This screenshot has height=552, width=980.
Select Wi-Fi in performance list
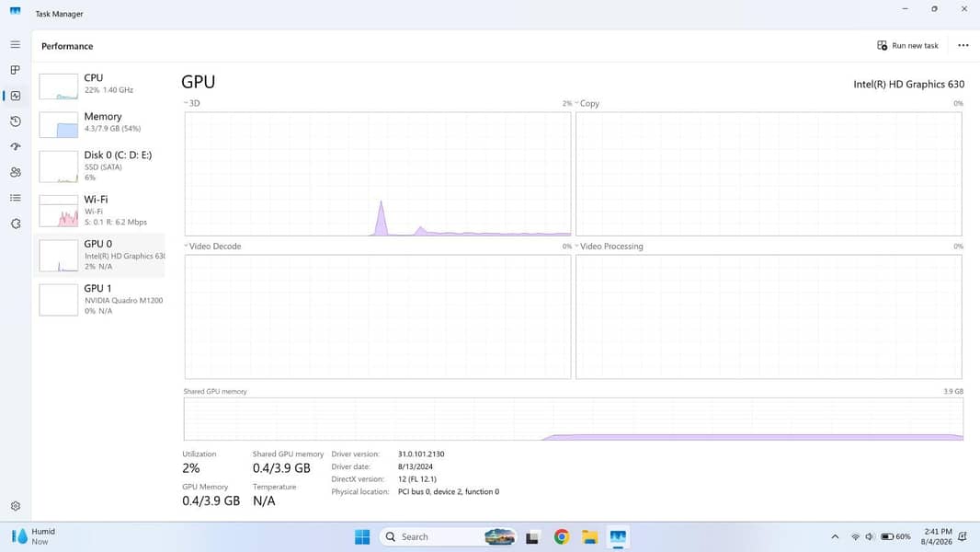(x=99, y=211)
